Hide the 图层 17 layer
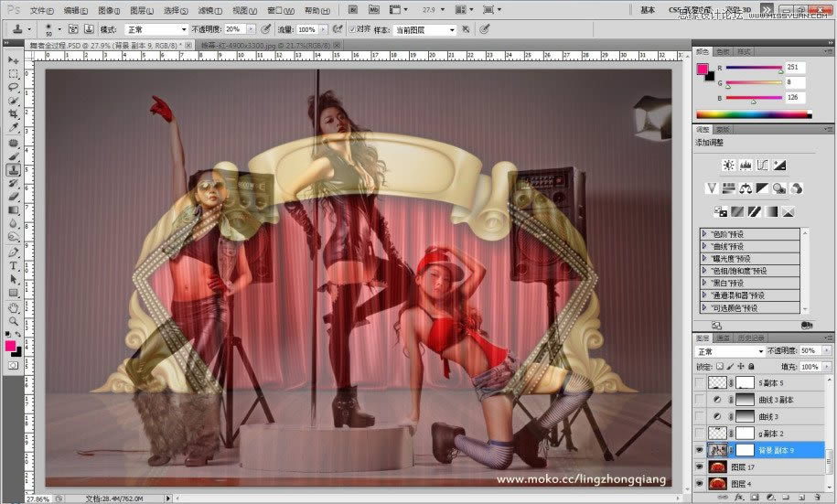 pos(701,466)
